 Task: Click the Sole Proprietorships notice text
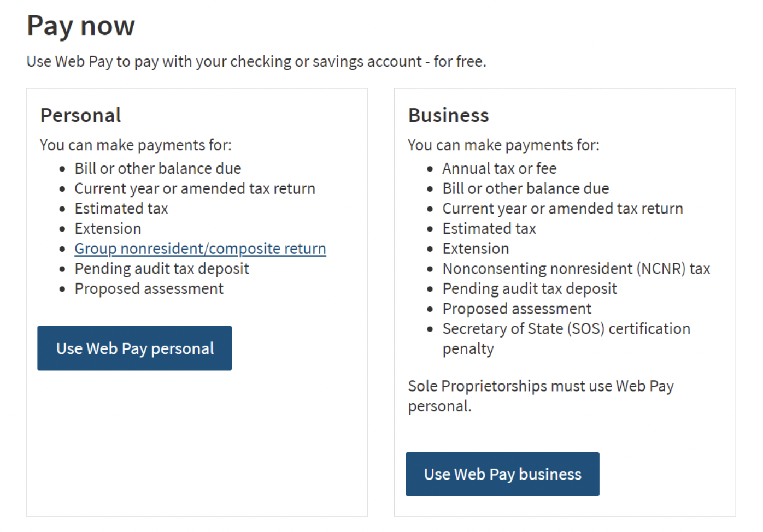click(541, 395)
